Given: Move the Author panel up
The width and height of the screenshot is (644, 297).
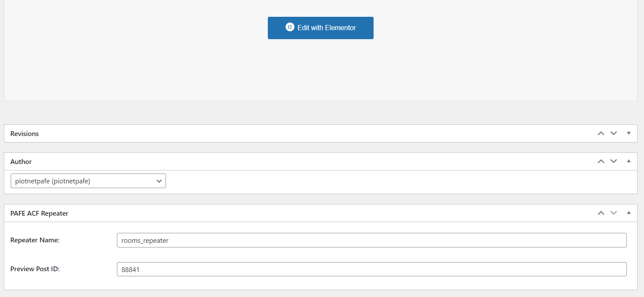Looking at the screenshot, I should click(x=601, y=161).
